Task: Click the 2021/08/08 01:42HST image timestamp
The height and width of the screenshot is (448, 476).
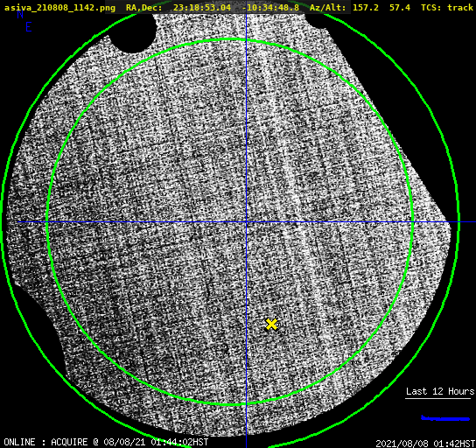Action: (425, 444)
